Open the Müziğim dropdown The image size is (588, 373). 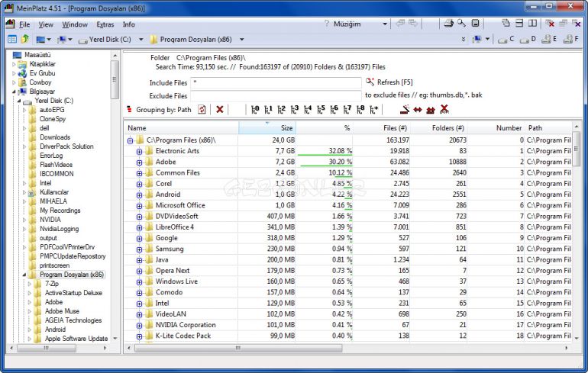tap(385, 24)
